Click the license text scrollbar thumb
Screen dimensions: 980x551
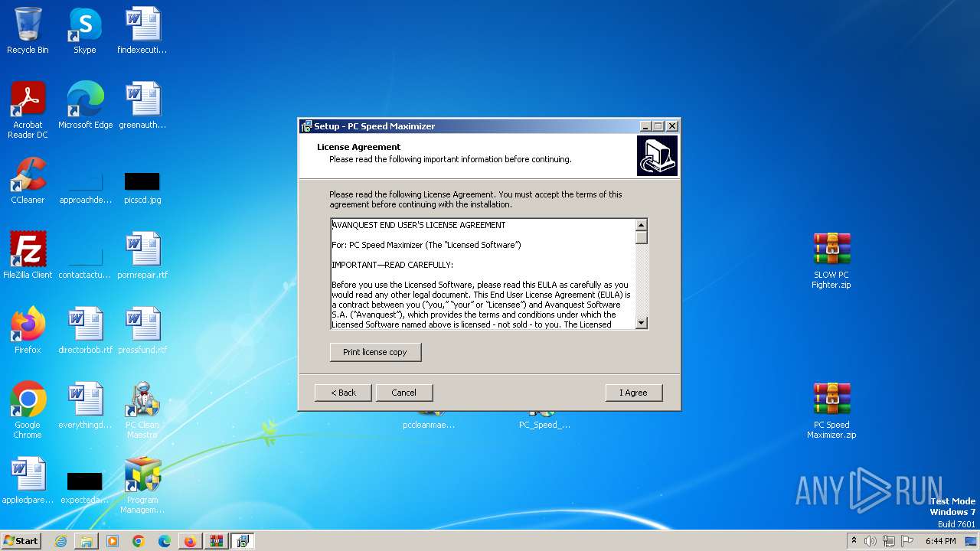[x=642, y=237]
